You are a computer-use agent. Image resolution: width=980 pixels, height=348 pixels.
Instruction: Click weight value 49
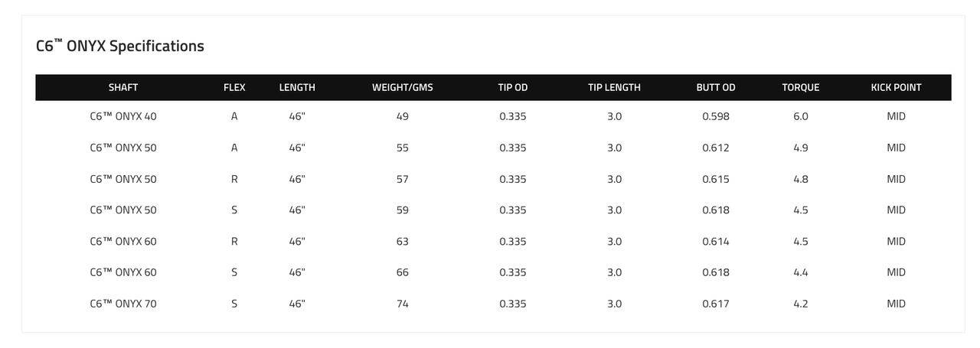[x=403, y=116]
